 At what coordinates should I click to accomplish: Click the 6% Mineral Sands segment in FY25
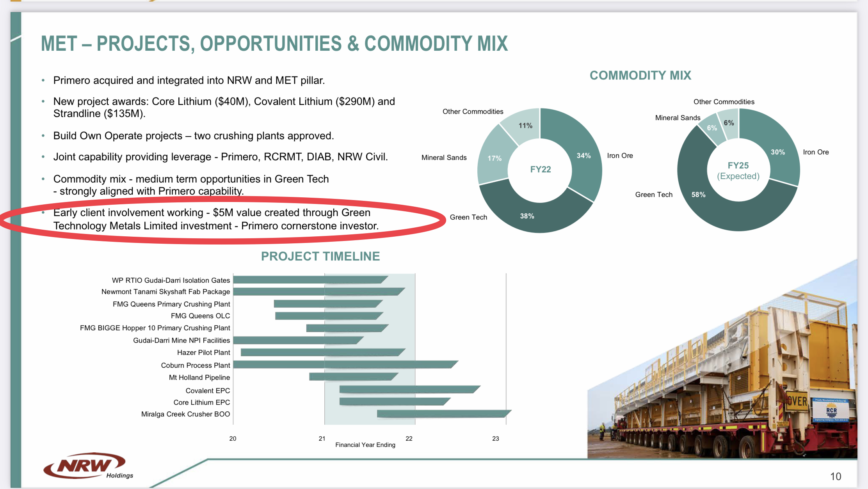click(x=711, y=128)
